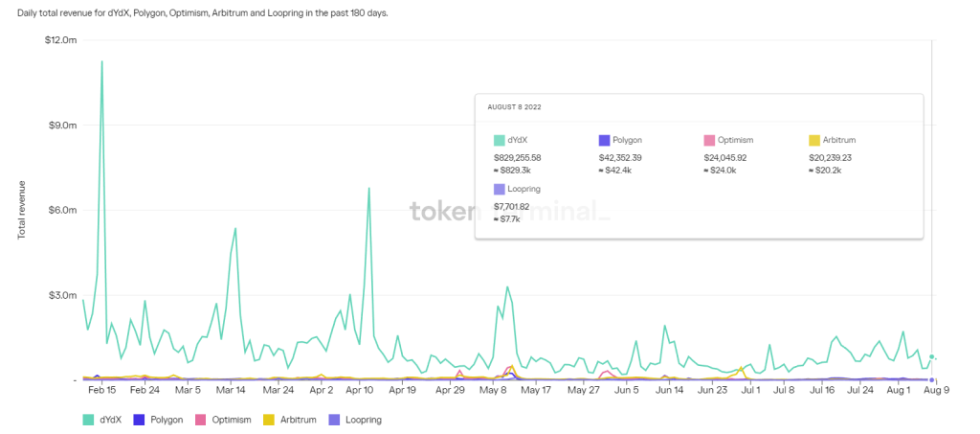The width and height of the screenshot is (980, 434).
Task: Click the May 8 x-axis label
Action: click(x=494, y=390)
